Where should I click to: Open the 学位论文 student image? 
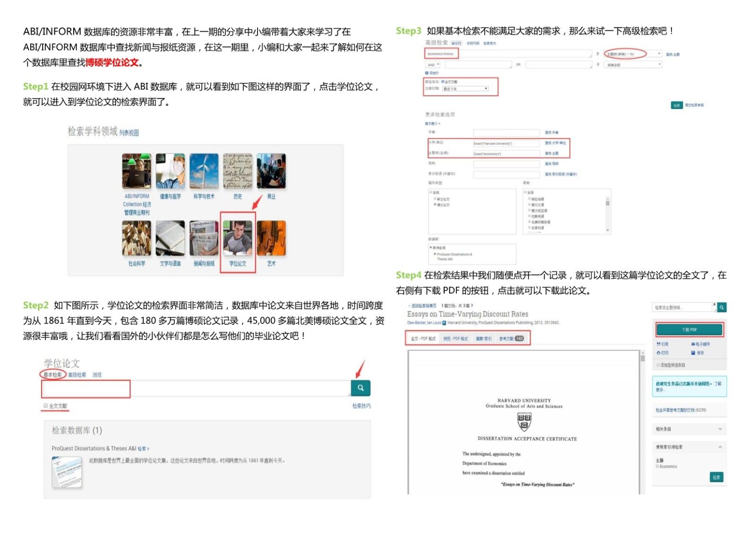pos(238,238)
